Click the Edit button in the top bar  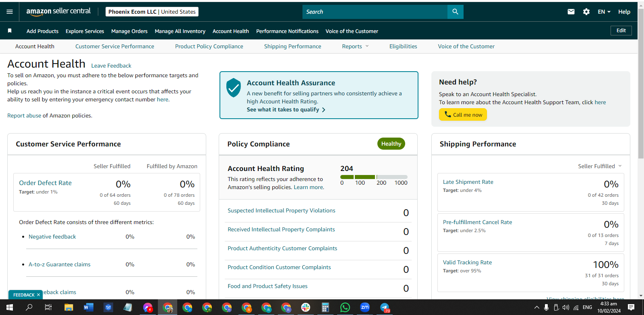(621, 31)
